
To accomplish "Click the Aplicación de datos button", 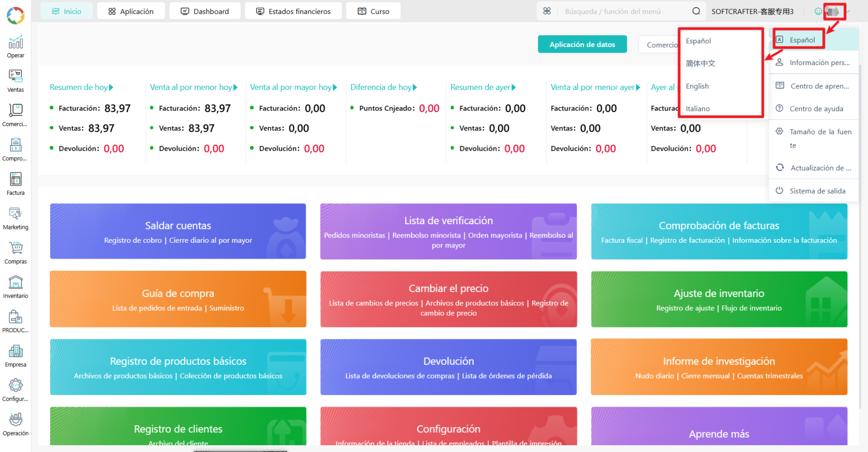I will pos(582,44).
